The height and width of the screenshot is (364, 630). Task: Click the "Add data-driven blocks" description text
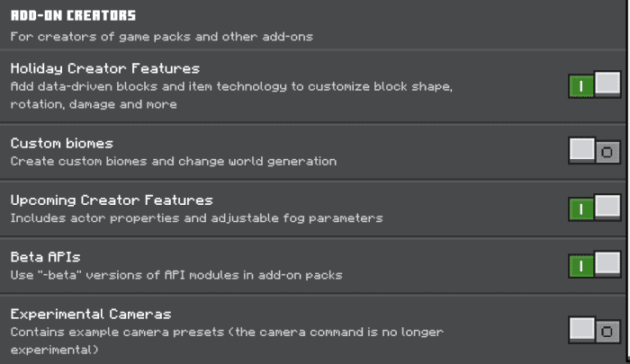pos(231,87)
